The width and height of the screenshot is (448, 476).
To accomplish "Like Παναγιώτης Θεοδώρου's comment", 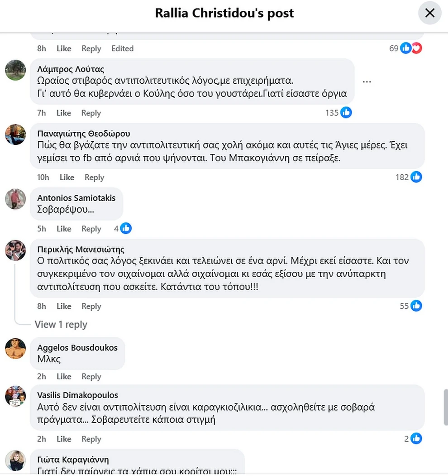I will (x=67, y=178).
